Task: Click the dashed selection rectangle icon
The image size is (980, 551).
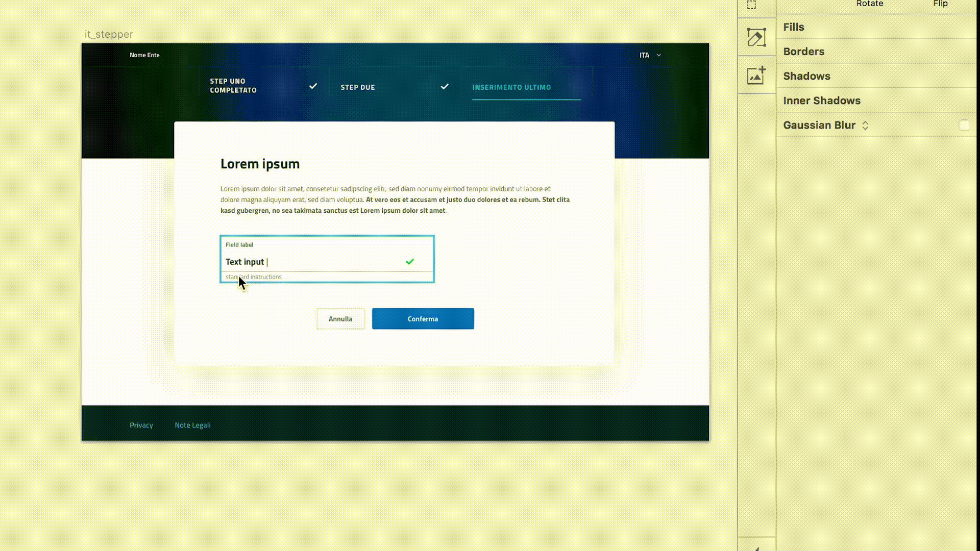Action: (x=751, y=5)
